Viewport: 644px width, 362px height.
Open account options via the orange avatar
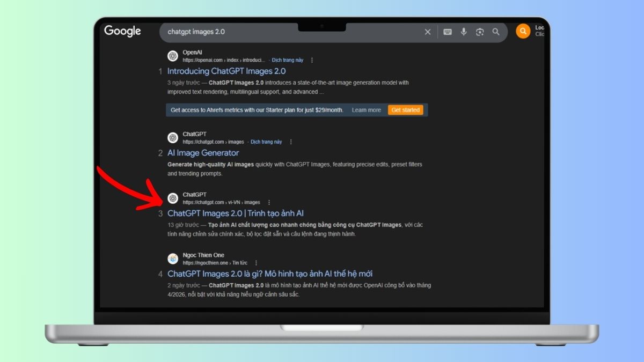coord(523,31)
